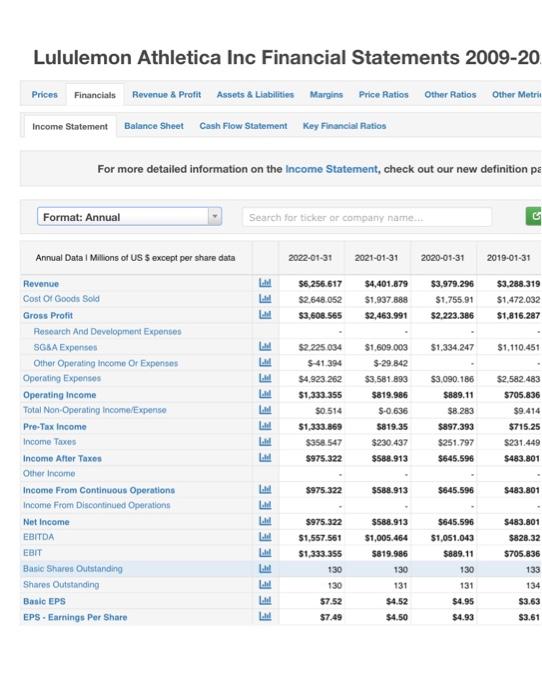Select the $1,557.561 EBITDA value
Viewport: 542px width, 700px height.
[320, 538]
